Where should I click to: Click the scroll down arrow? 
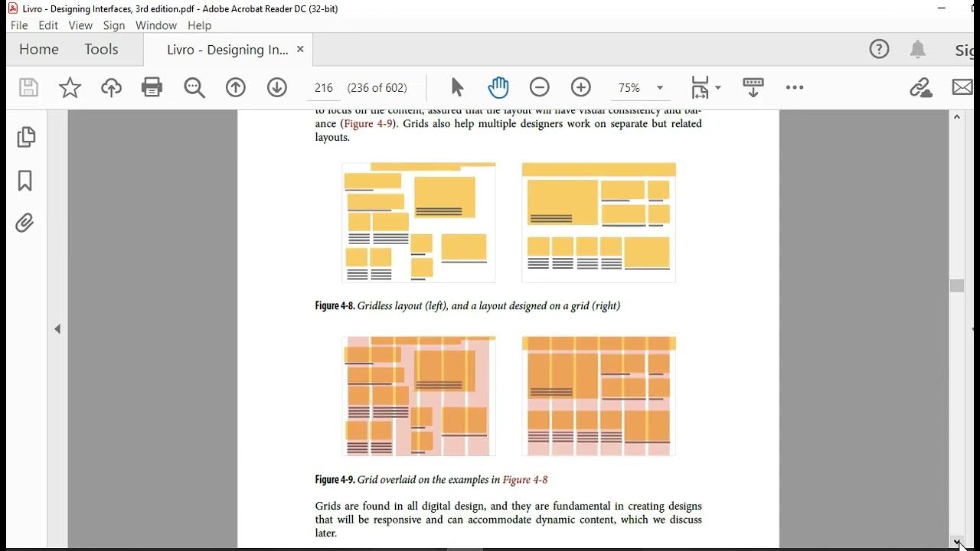pyautogui.click(x=957, y=541)
